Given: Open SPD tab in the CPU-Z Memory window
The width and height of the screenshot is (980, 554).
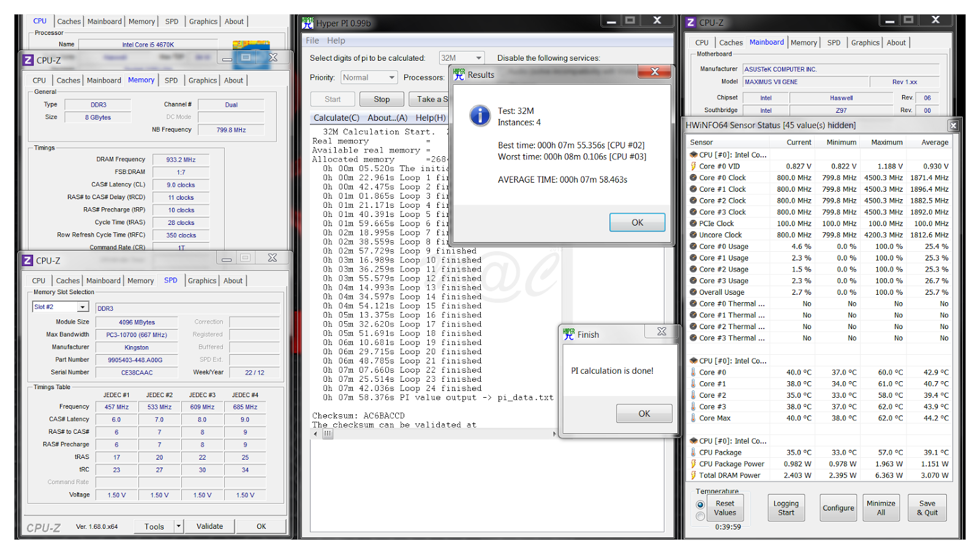Looking at the screenshot, I should click(171, 80).
